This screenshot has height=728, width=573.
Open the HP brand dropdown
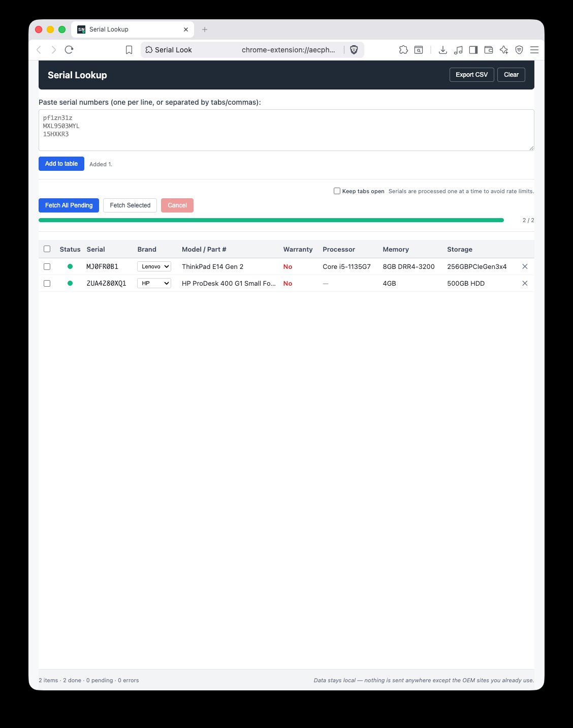[154, 283]
